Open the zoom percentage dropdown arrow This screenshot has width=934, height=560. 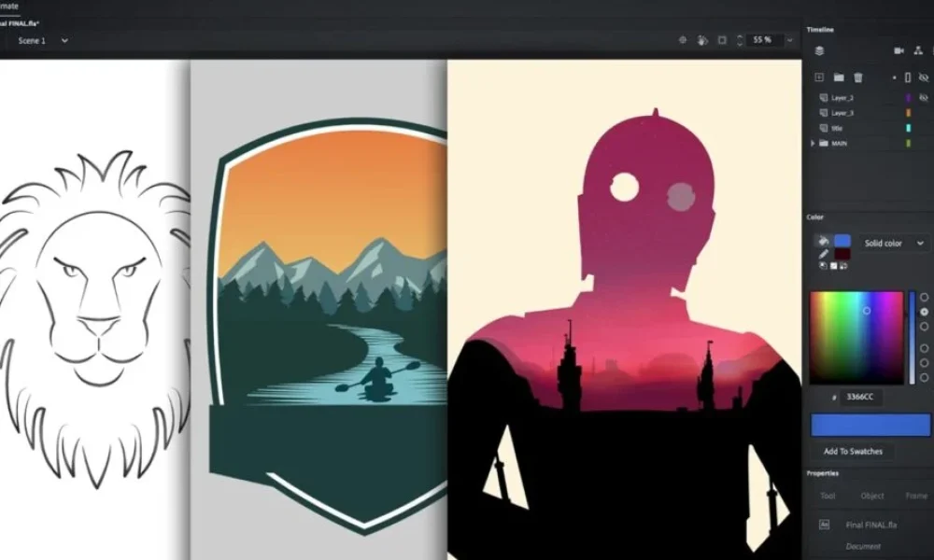tap(790, 40)
